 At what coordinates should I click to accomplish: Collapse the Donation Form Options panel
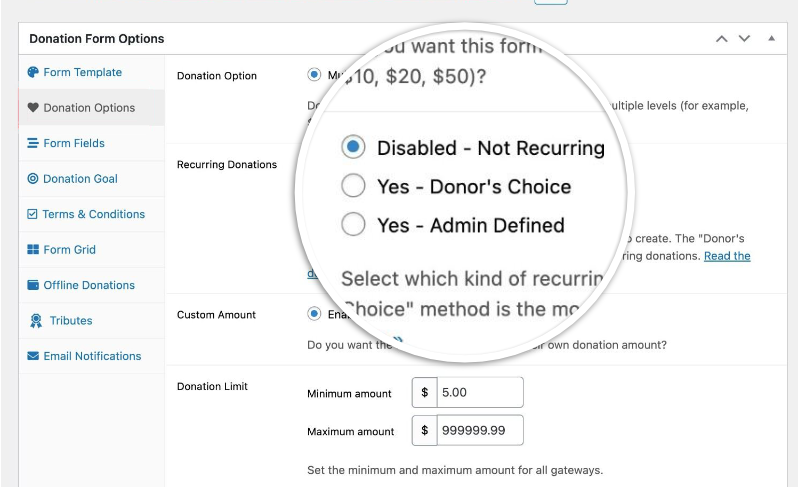click(x=772, y=38)
